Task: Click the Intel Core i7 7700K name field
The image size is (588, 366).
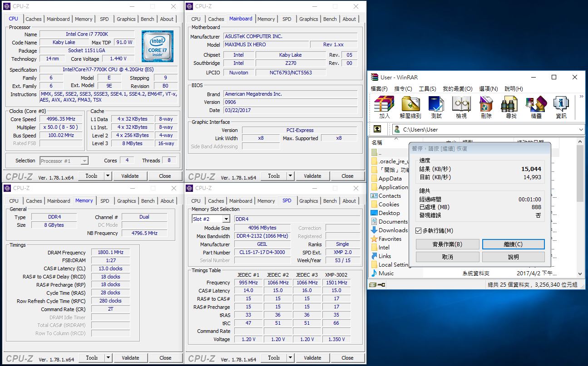Action: click(87, 34)
